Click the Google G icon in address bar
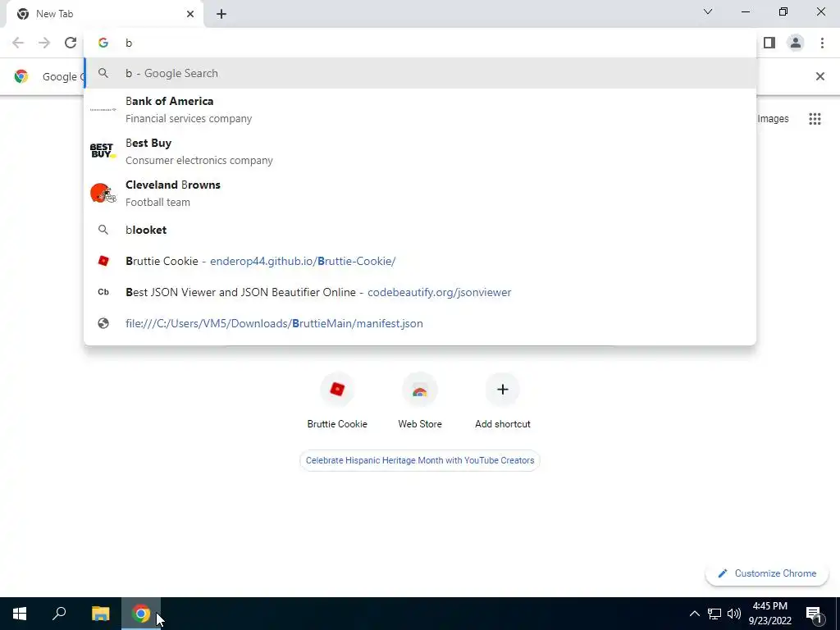The width and height of the screenshot is (840, 630). pyautogui.click(x=103, y=43)
